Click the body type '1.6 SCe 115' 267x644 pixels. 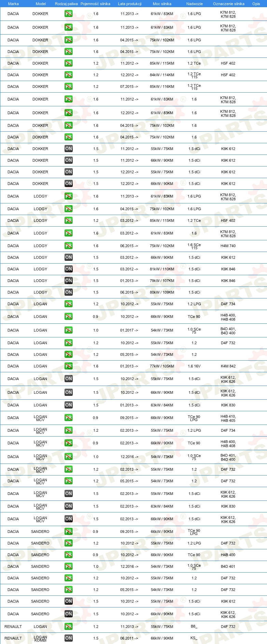(x=194, y=246)
